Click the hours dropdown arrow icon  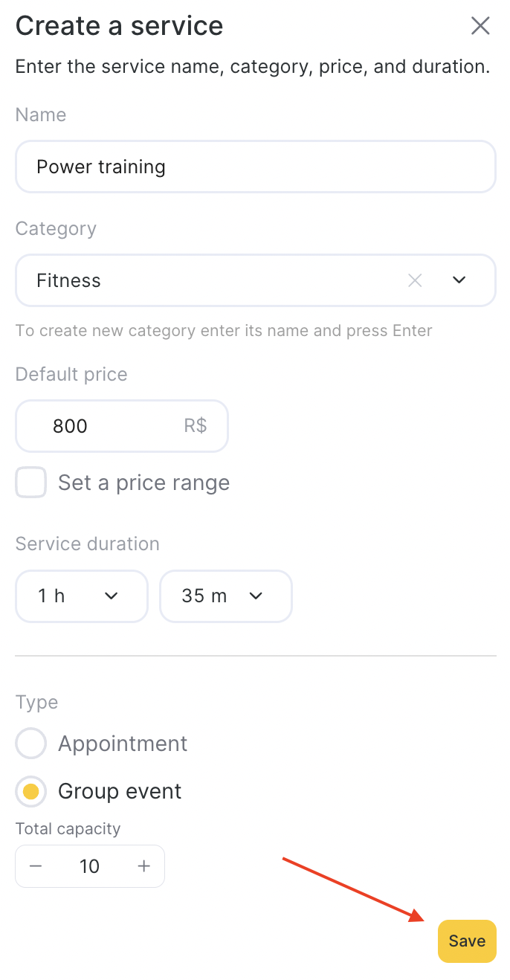[112, 596]
